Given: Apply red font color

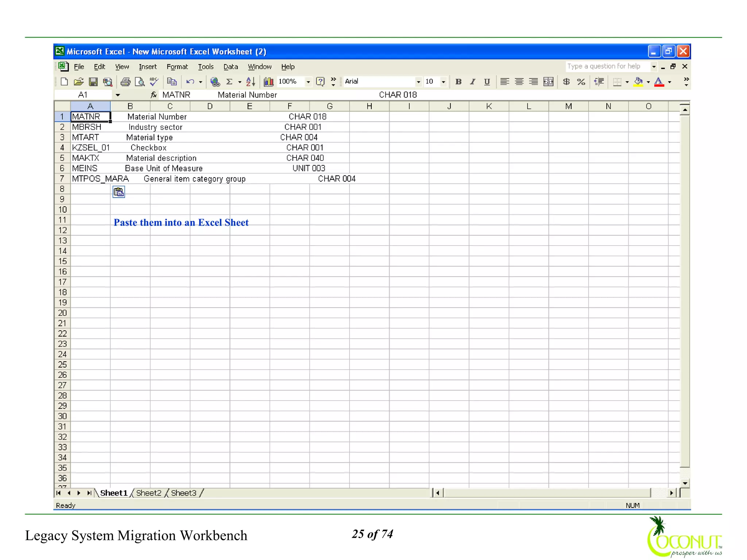Looking at the screenshot, I should click(x=659, y=82).
